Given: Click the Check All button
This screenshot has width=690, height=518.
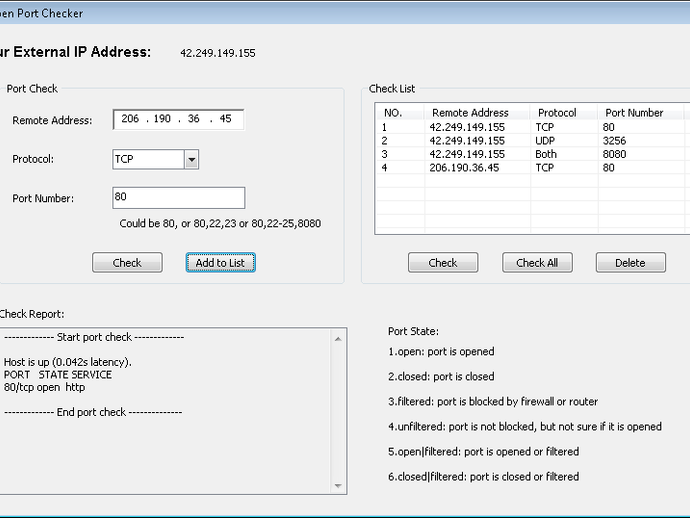Looking at the screenshot, I should point(537,263).
